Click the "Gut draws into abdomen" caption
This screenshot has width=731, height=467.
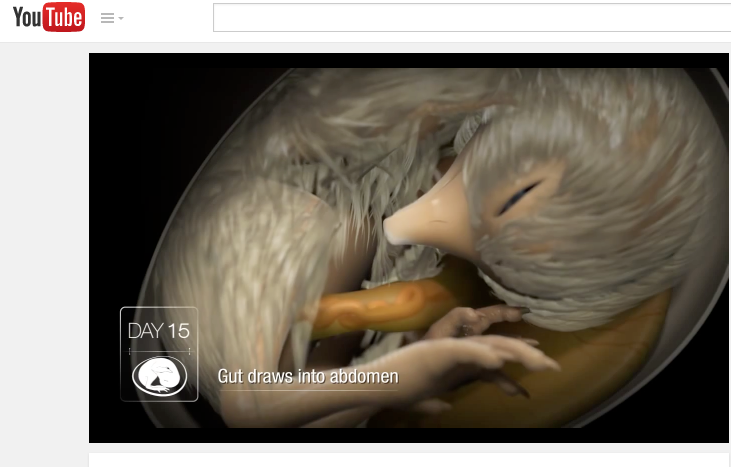(x=308, y=377)
